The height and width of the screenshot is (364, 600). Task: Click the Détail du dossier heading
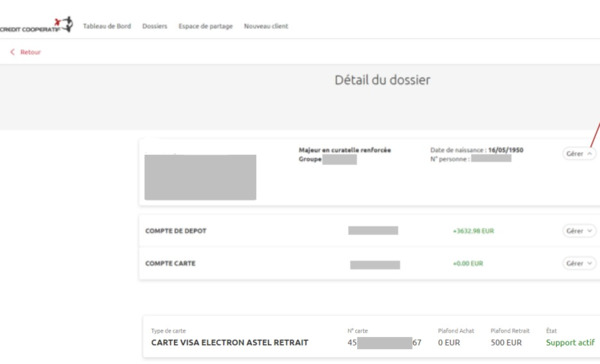click(382, 80)
